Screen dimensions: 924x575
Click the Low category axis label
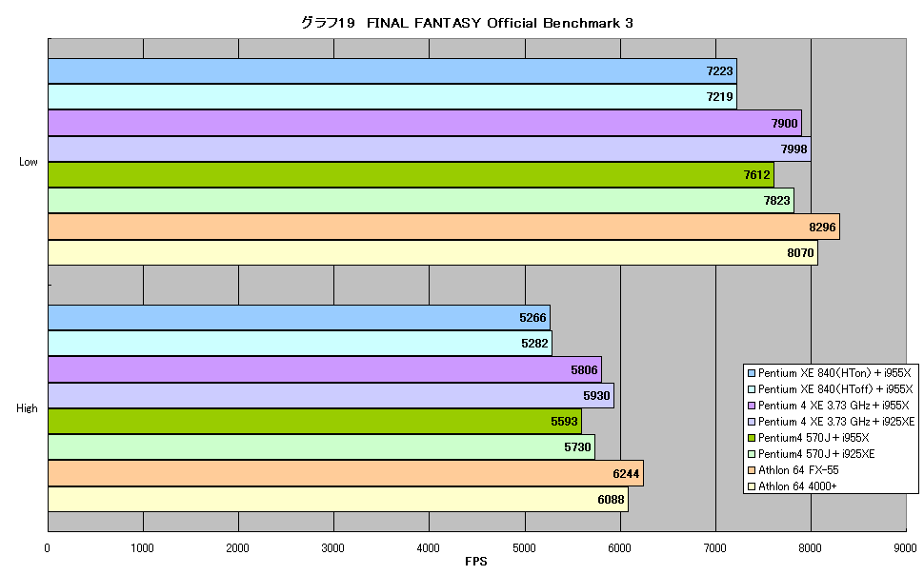[29, 162]
